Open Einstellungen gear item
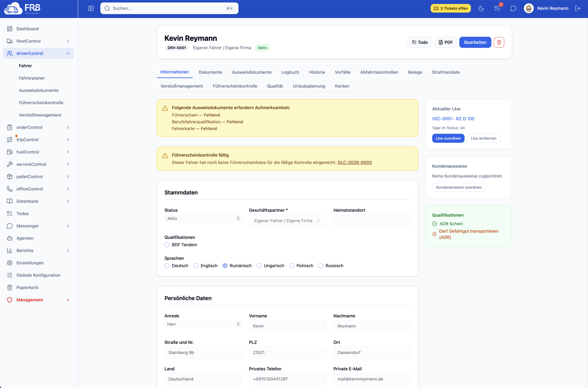 click(38, 263)
